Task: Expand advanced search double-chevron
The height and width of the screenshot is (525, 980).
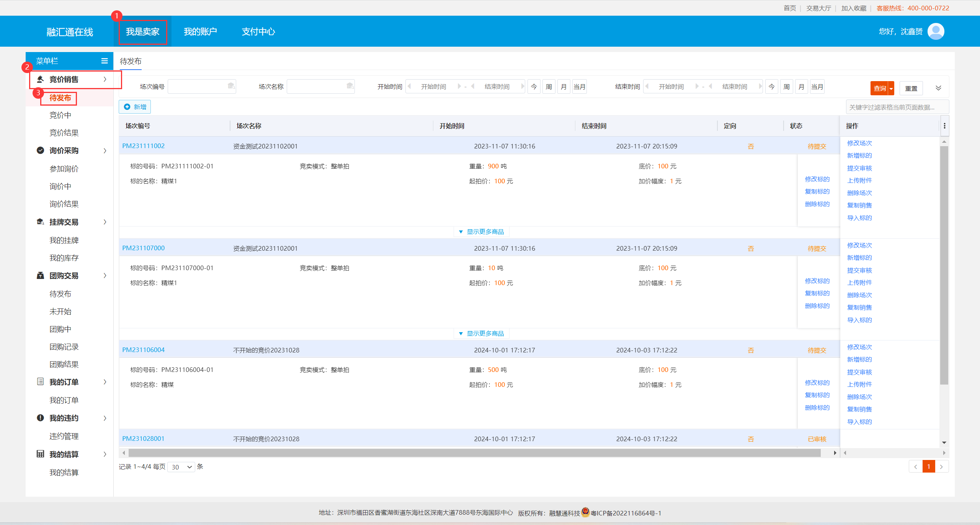Action: point(938,88)
